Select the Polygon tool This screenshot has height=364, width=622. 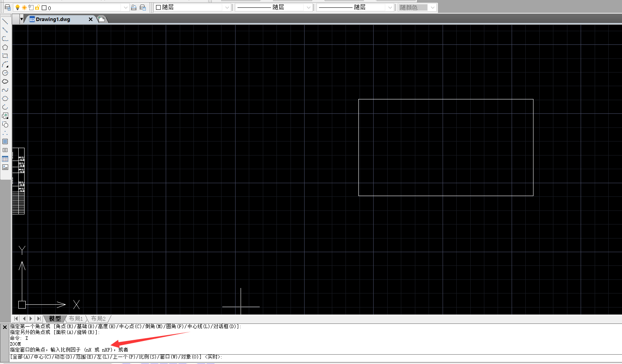(5, 47)
